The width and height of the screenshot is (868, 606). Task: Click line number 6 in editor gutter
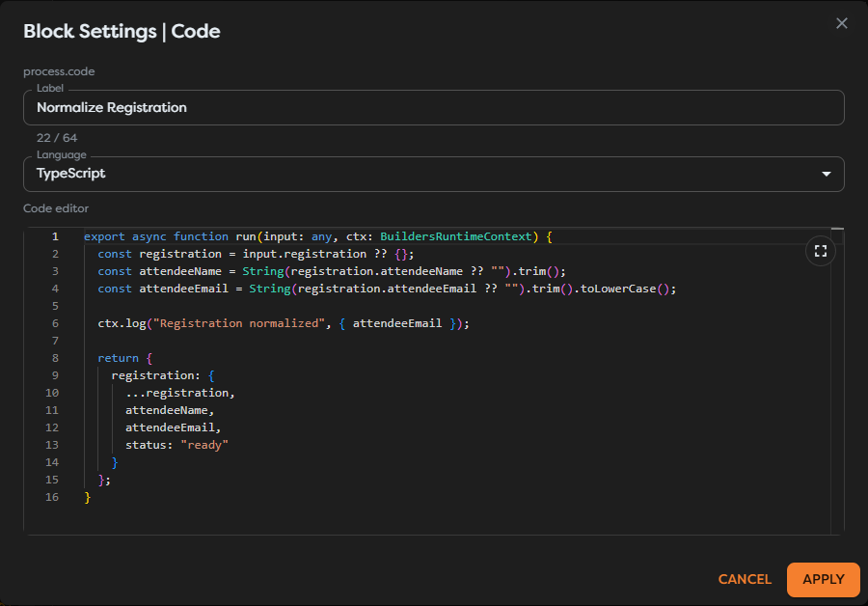(55, 323)
